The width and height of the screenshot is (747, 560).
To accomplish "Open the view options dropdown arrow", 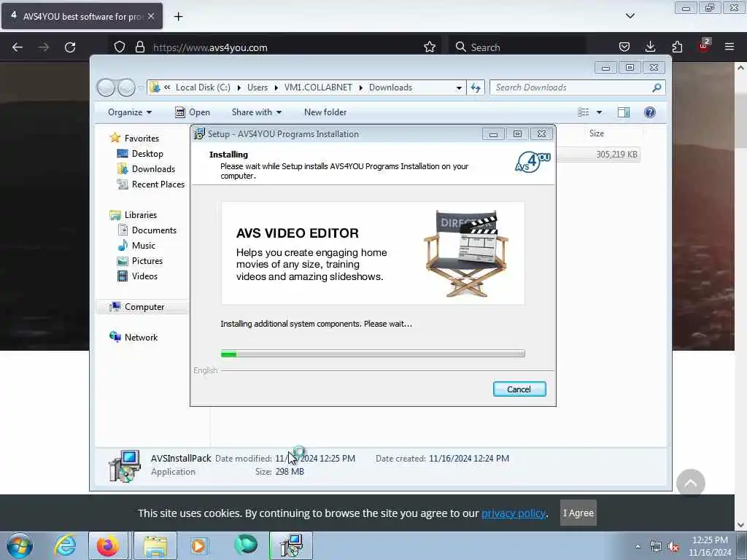I will click(600, 112).
